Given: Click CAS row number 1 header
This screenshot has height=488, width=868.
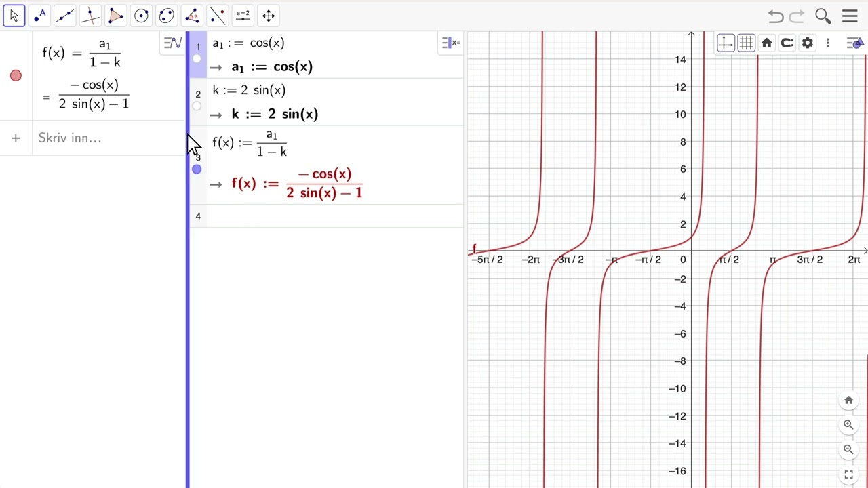Looking at the screenshot, I should (x=198, y=47).
